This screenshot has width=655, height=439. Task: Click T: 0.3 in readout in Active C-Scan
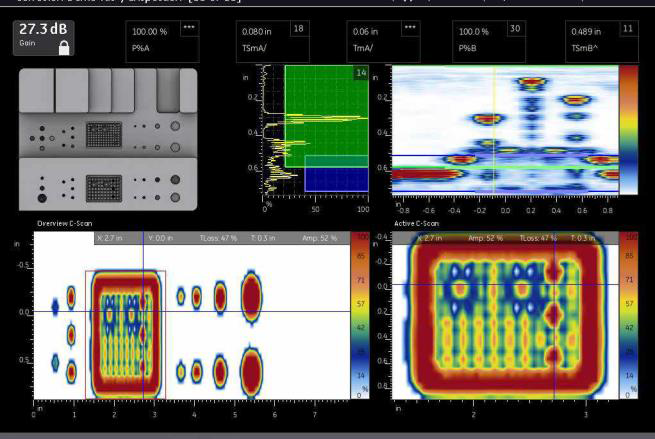(x=583, y=238)
